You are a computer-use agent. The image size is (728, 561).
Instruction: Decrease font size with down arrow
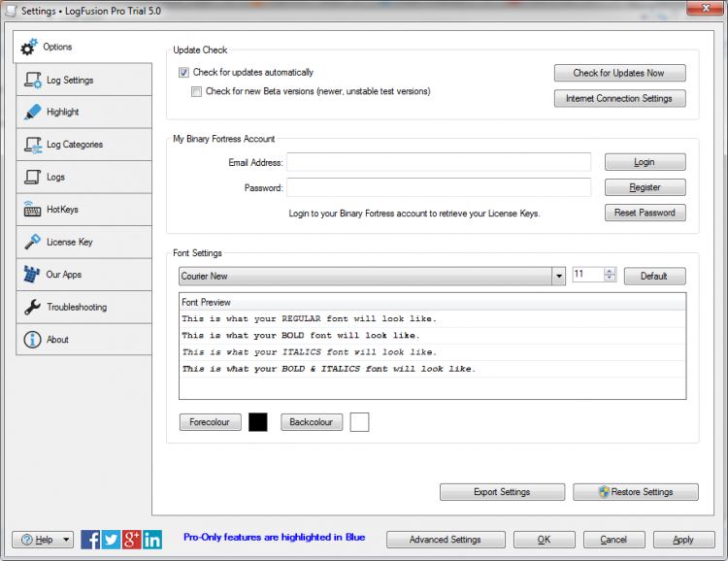pyautogui.click(x=610, y=278)
